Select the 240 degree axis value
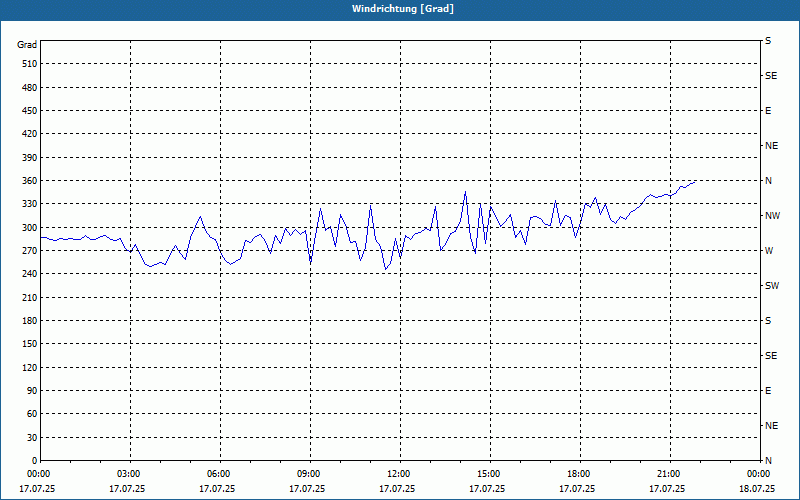The width and height of the screenshot is (800, 500). tap(29, 274)
